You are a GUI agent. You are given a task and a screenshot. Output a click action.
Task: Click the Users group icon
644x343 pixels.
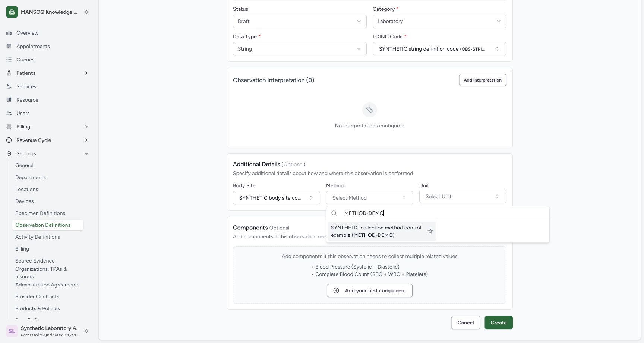click(9, 113)
